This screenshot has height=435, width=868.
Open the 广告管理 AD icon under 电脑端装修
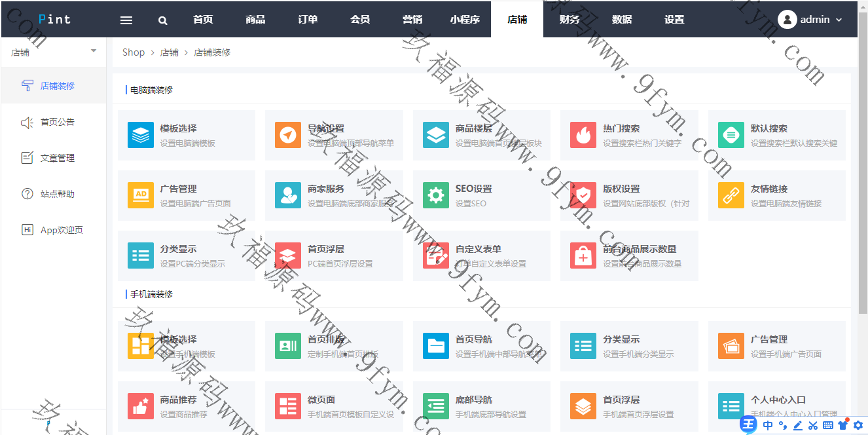point(140,195)
